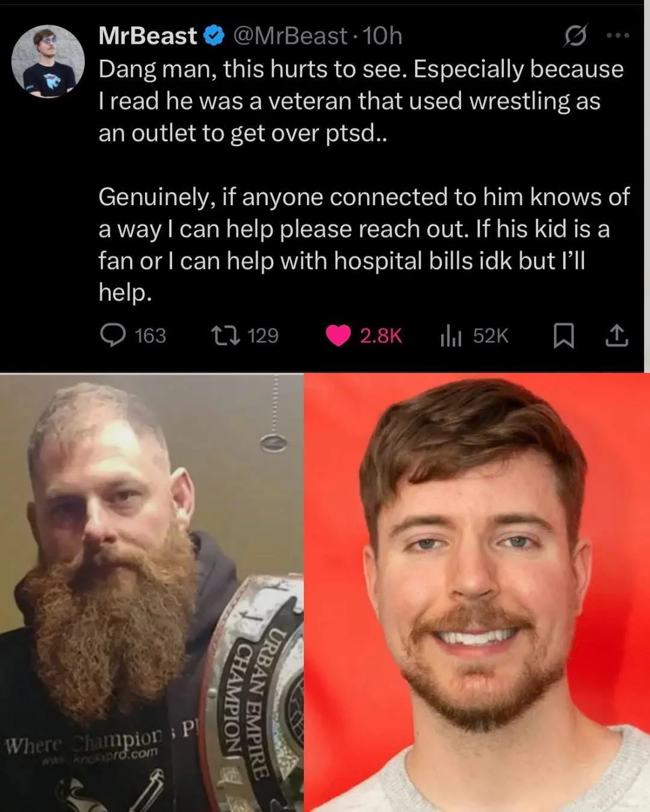The width and height of the screenshot is (650, 812).
Task: Click the 10h timestamp
Action: (383, 36)
